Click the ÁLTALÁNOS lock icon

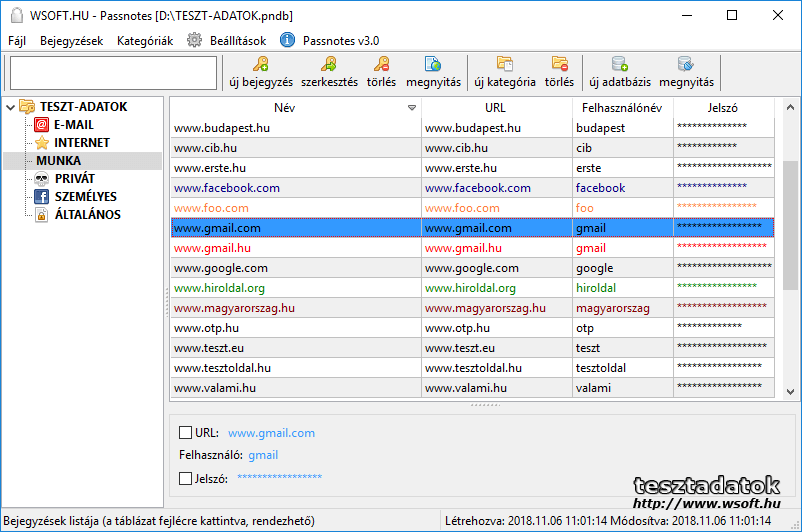[41, 214]
